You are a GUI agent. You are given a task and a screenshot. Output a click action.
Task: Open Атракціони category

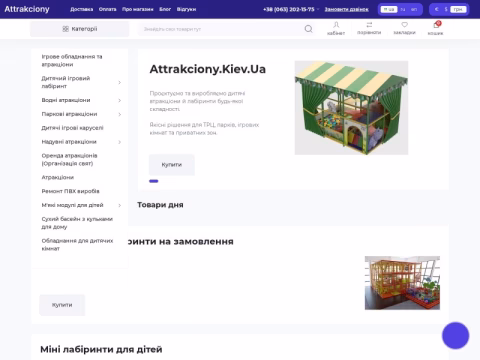coord(58,177)
